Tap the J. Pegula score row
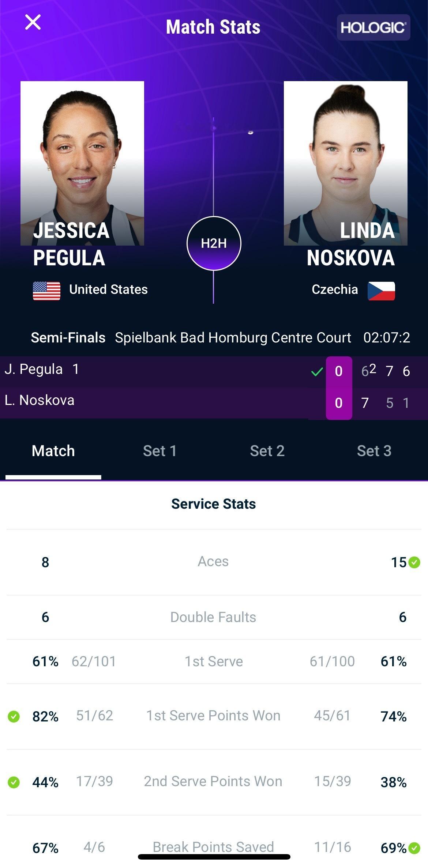 click(214, 372)
